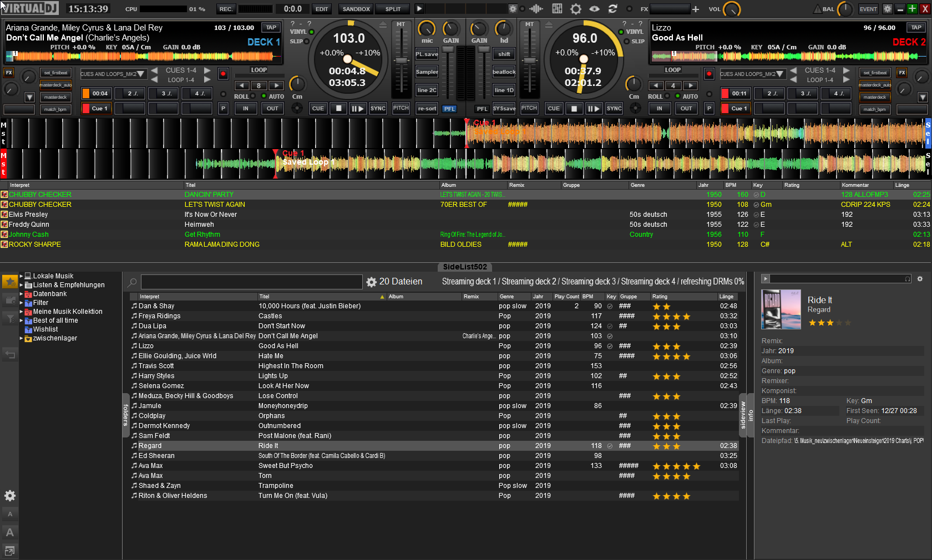Open the vertical info tab
The width and height of the screenshot is (932, 560).
(x=751, y=415)
